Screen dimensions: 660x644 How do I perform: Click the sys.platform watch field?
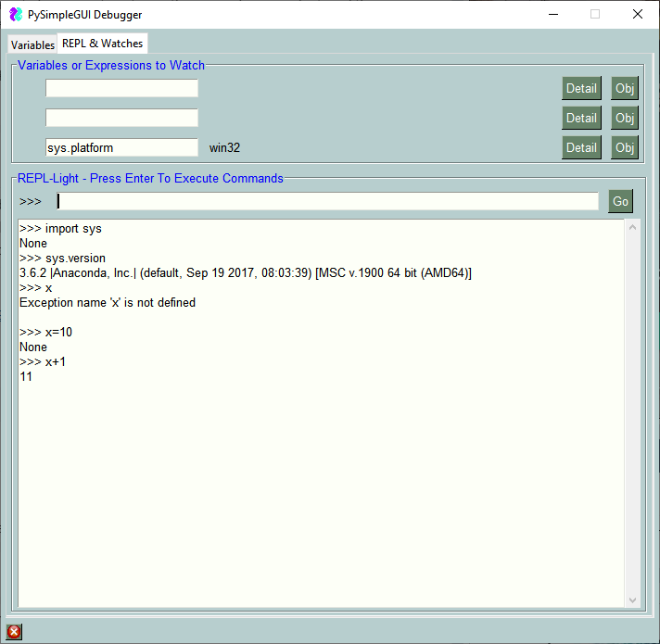coord(121,147)
